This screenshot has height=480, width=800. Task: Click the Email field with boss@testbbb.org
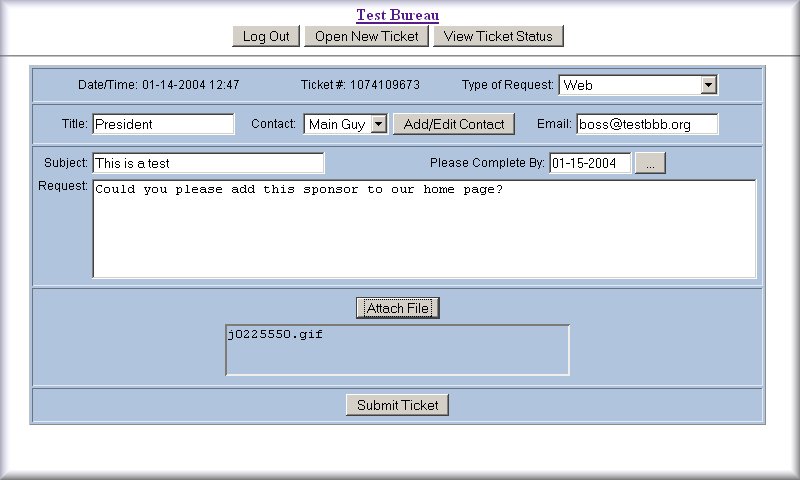(646, 124)
